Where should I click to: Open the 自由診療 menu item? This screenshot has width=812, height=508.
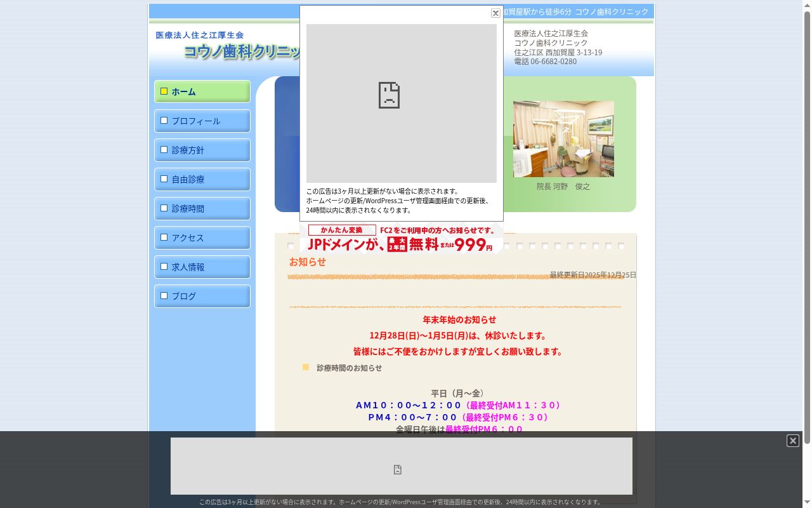(x=202, y=179)
